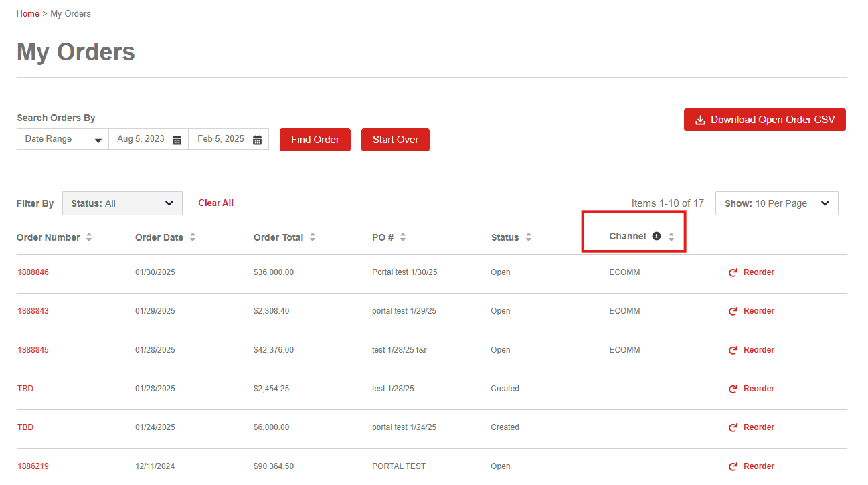Go to Home in breadcrumb
The width and height of the screenshot is (868, 485).
coord(28,13)
